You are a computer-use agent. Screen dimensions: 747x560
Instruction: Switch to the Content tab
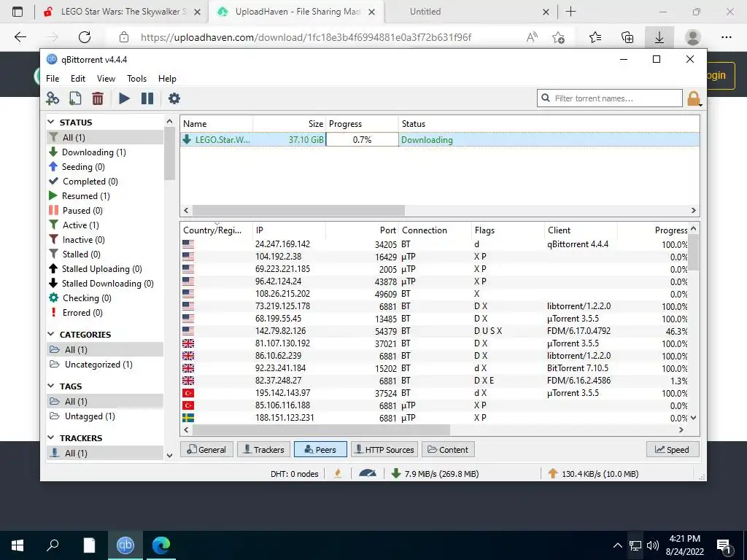pos(448,449)
